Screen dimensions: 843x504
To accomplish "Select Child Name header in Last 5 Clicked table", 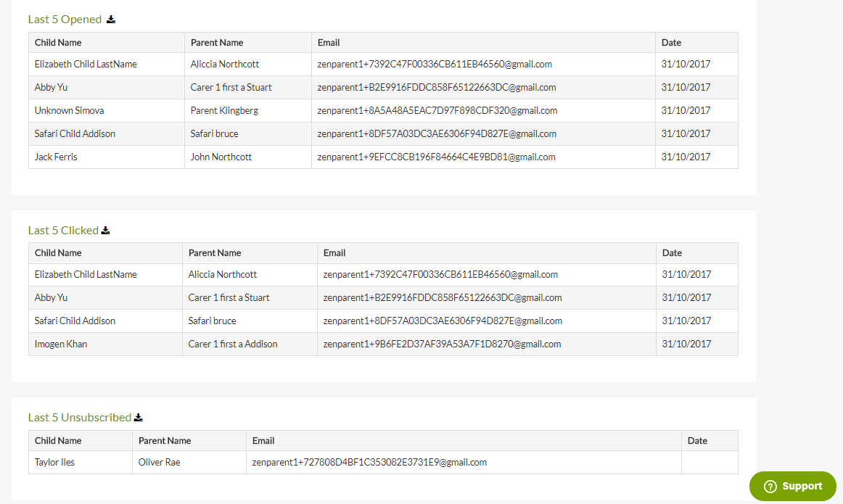I will 58,252.
